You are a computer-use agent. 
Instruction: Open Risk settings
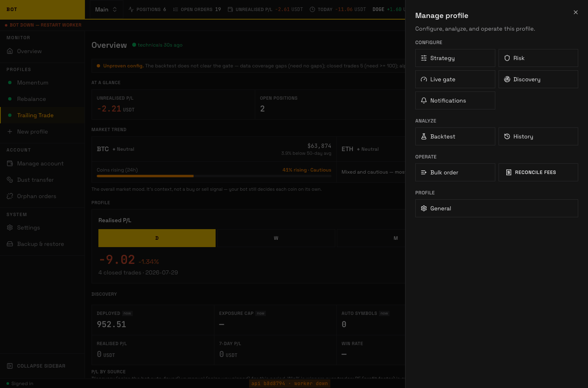click(538, 58)
